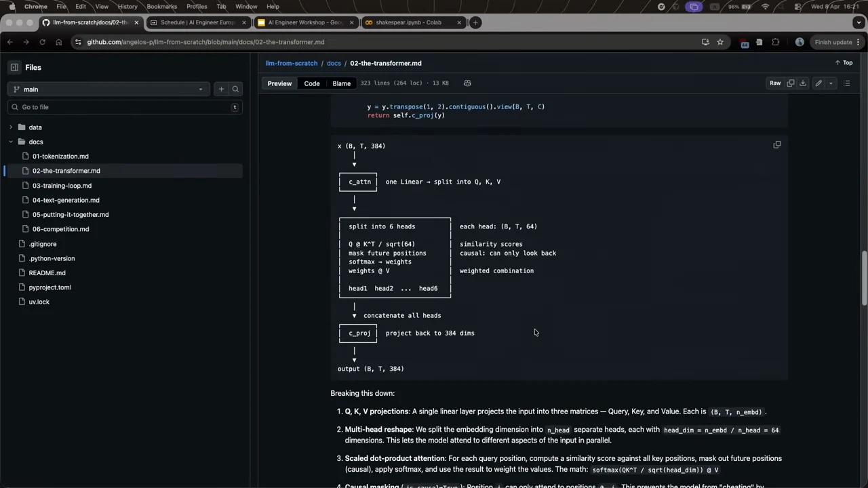868x488 pixels.
Task: Open the Wi-Fi status menu
Action: pos(766,7)
